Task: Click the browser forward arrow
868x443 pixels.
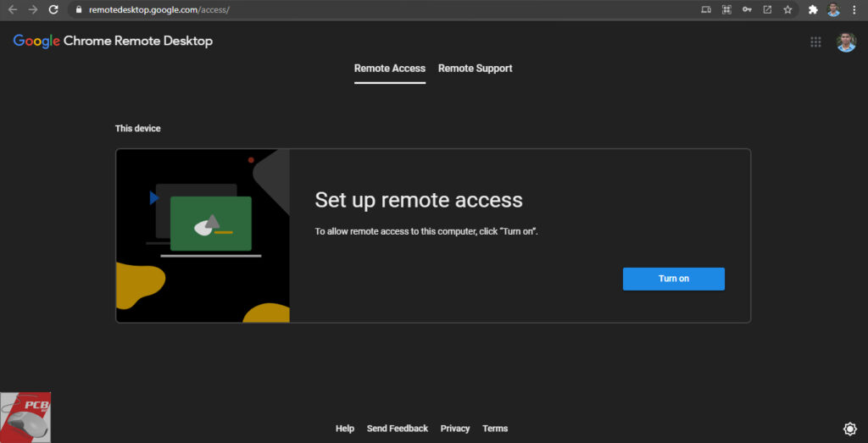Action: tap(32, 9)
